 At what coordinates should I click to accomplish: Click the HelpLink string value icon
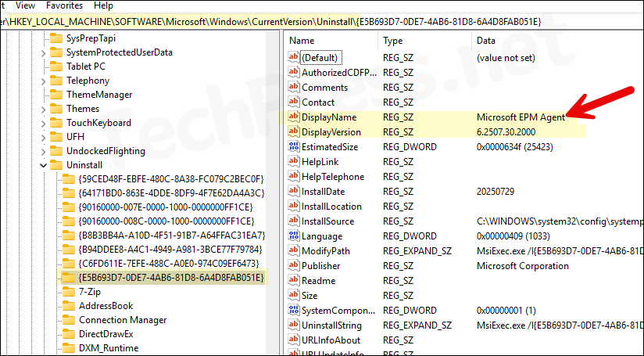point(293,161)
